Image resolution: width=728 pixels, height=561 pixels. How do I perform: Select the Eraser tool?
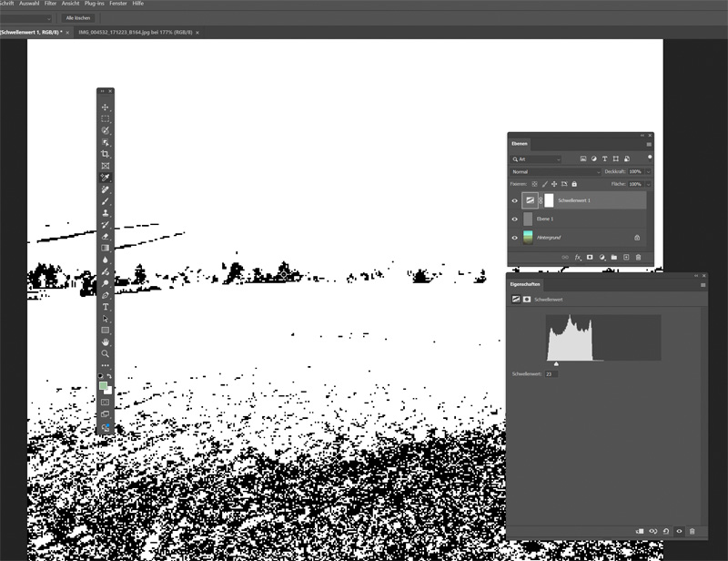click(x=106, y=236)
